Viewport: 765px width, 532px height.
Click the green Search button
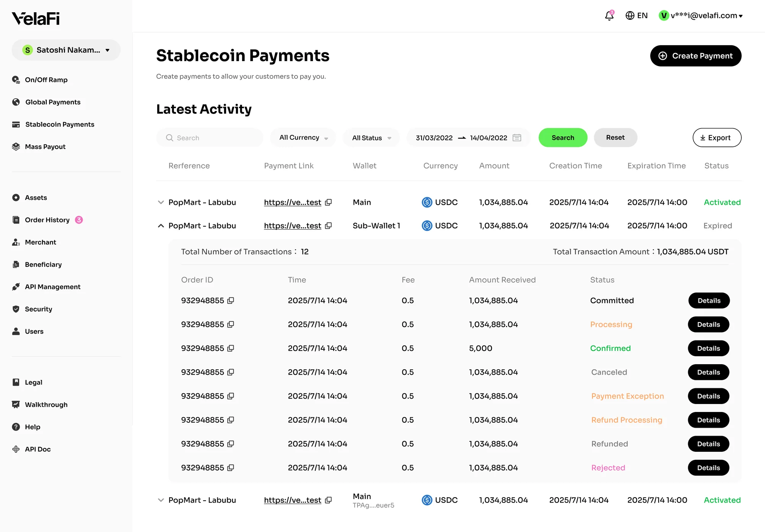point(563,138)
